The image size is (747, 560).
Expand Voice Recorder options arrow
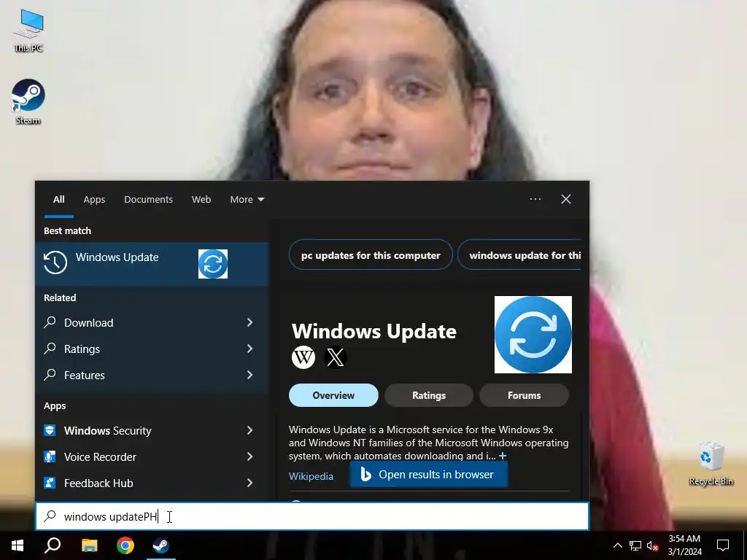pos(249,456)
